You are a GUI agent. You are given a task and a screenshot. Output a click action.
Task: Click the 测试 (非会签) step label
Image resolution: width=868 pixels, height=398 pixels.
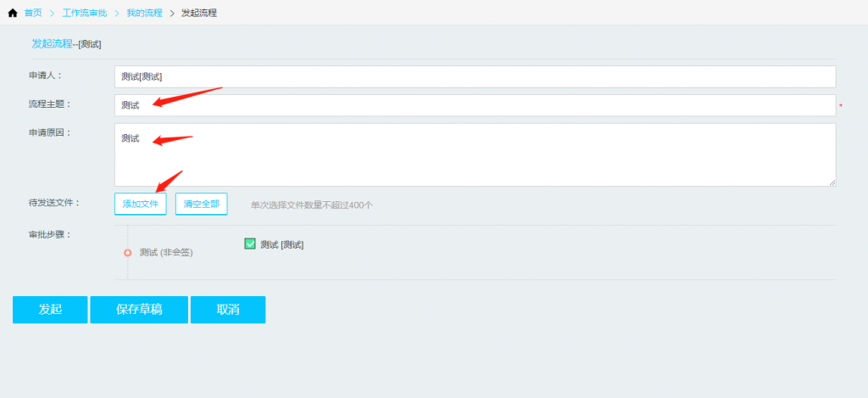pyautogui.click(x=166, y=252)
